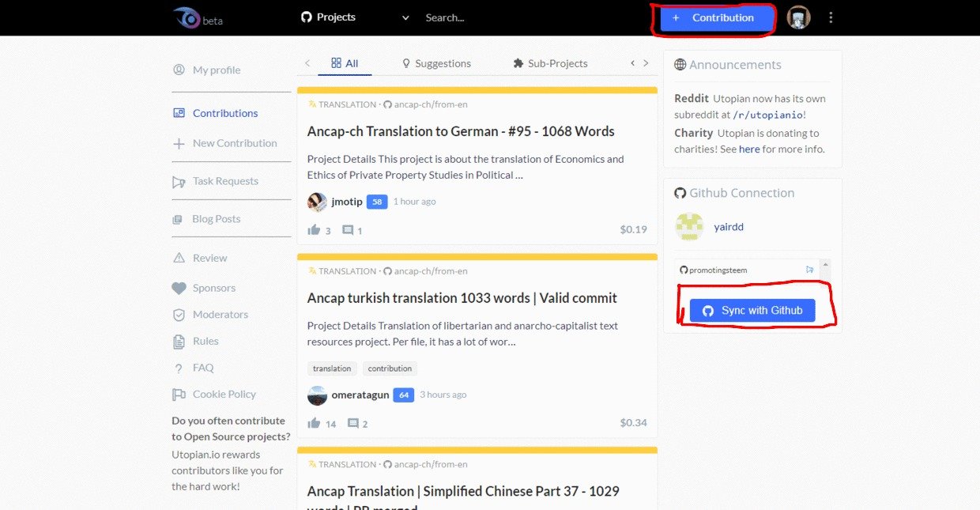Image resolution: width=980 pixels, height=510 pixels.
Task: Open the Sponsors page link
Action: 214,288
